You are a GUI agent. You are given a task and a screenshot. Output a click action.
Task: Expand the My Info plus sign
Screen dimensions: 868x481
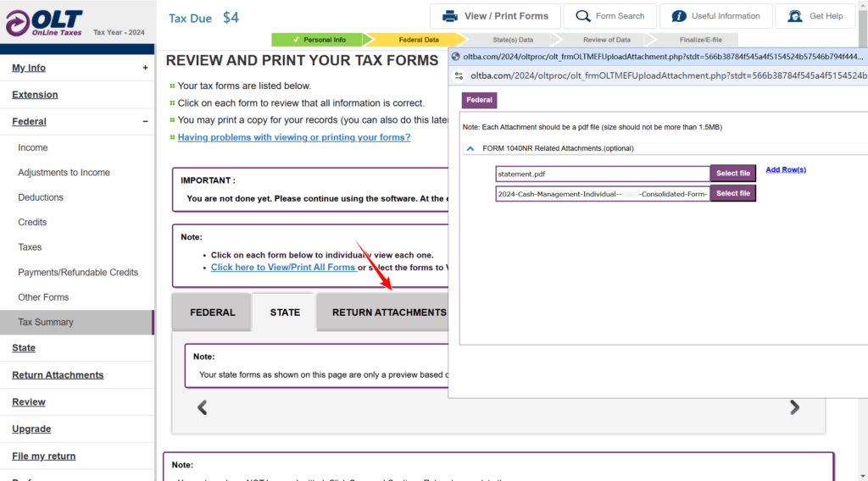click(x=145, y=68)
